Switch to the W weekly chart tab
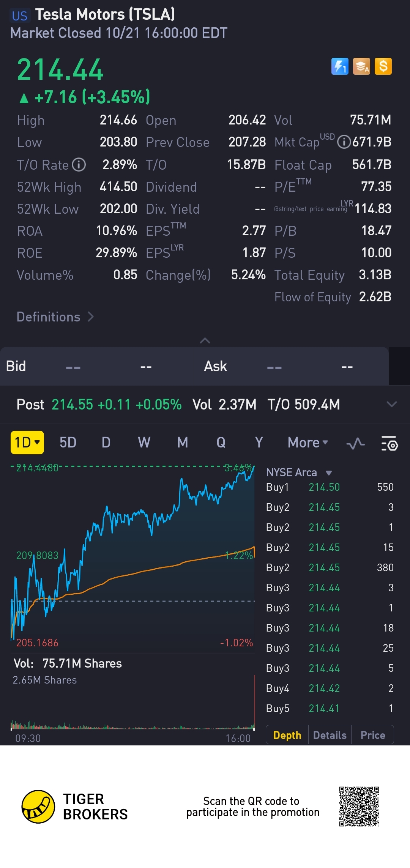Image resolution: width=410 pixels, height=868 pixels. coord(144,443)
